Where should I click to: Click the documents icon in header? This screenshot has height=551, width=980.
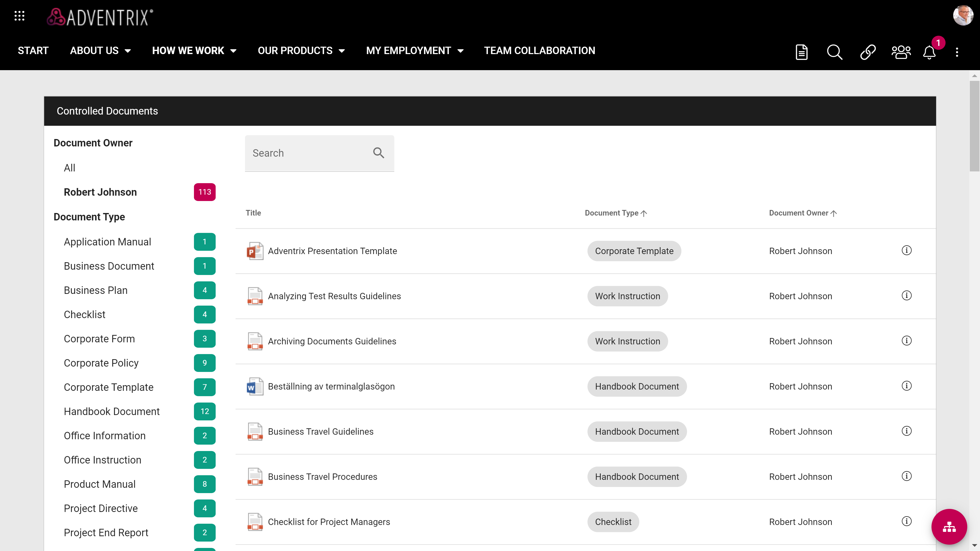pos(802,52)
